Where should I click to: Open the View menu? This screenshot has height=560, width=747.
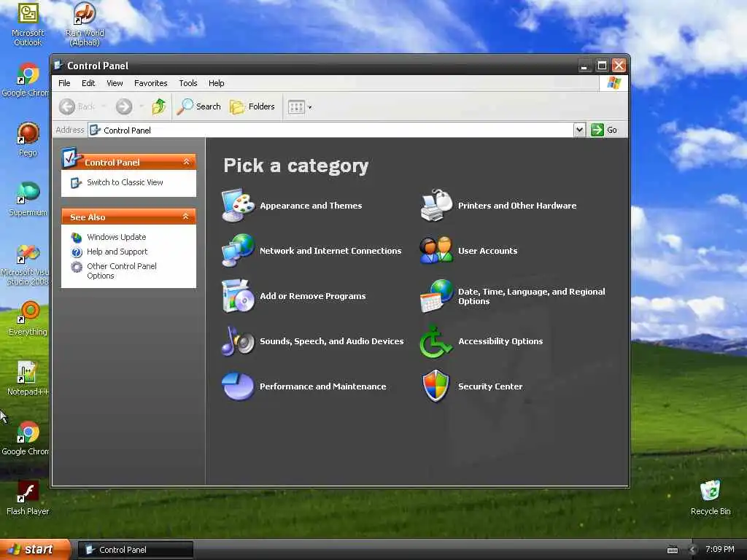click(x=115, y=83)
